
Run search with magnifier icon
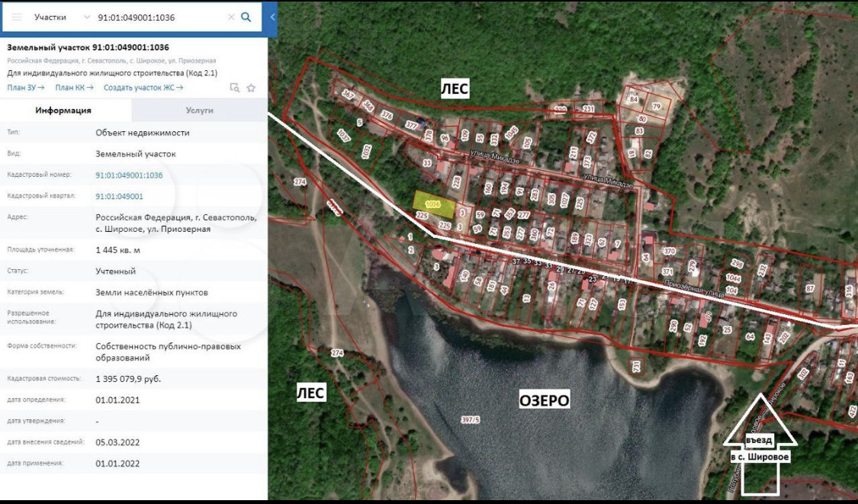tap(246, 17)
